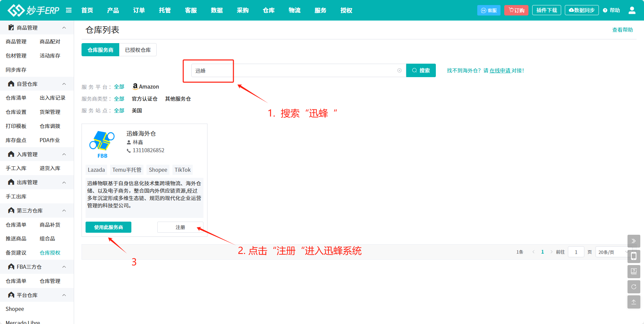Filter service site by 美国
The image size is (644, 324).
137,110
